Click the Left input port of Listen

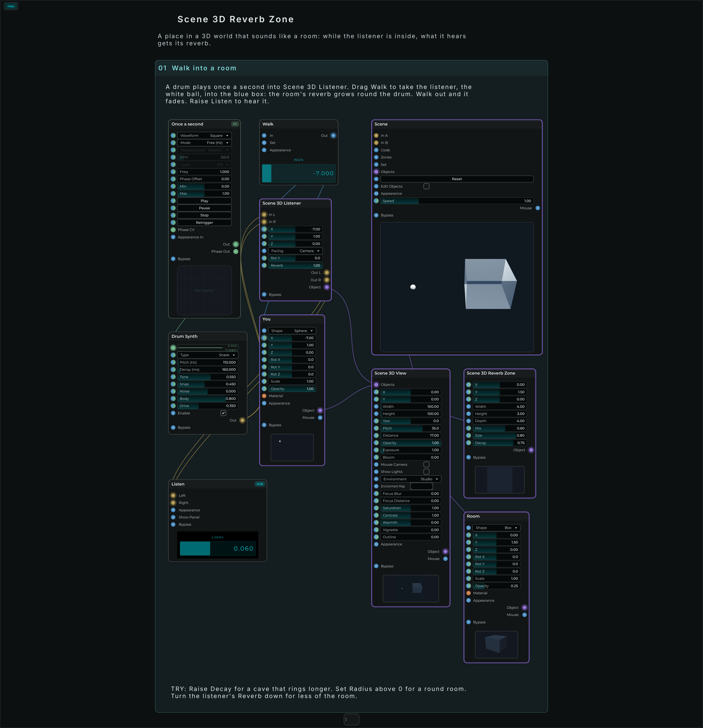click(173, 495)
